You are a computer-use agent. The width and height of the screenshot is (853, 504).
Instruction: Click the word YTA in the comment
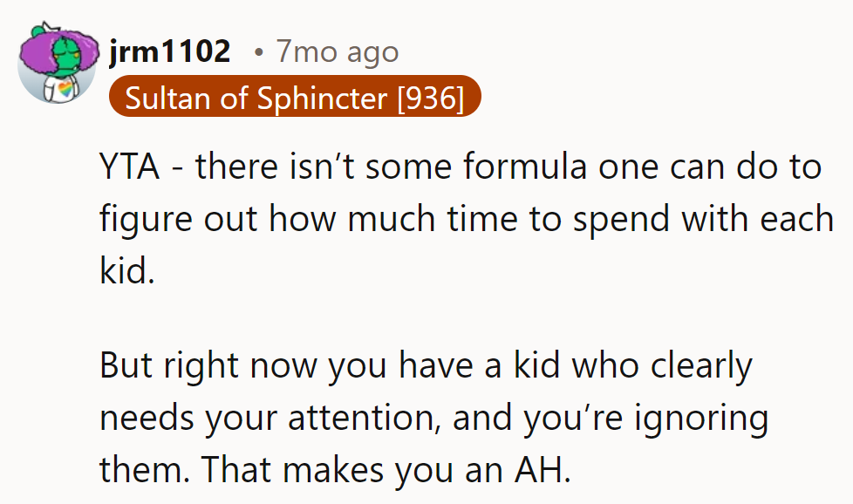pyautogui.click(x=130, y=166)
